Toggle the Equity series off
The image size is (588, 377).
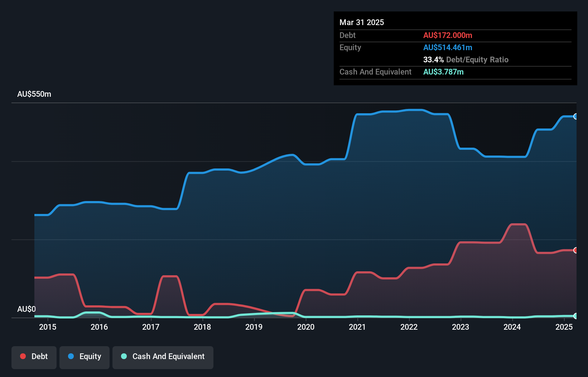84,357
